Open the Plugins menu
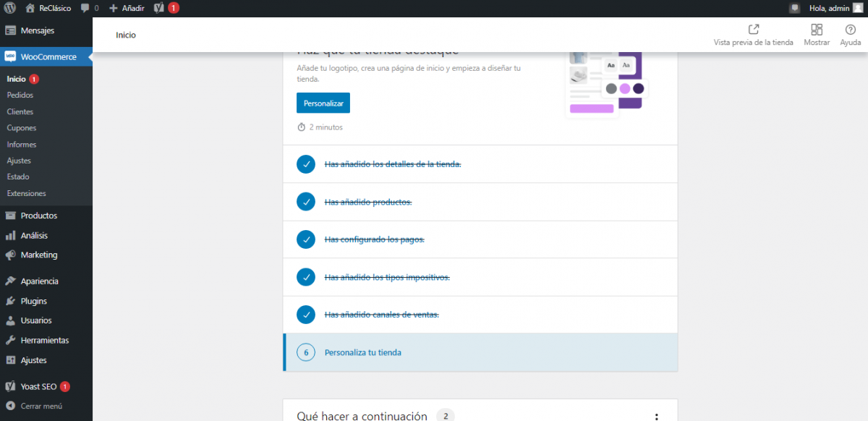Screen dimensions: 868x421 (x=33, y=301)
